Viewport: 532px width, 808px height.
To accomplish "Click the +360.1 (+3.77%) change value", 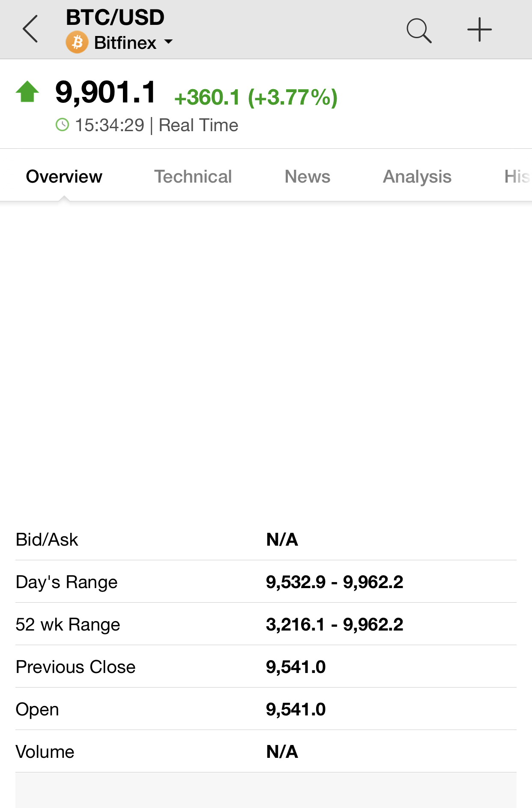I will click(256, 97).
